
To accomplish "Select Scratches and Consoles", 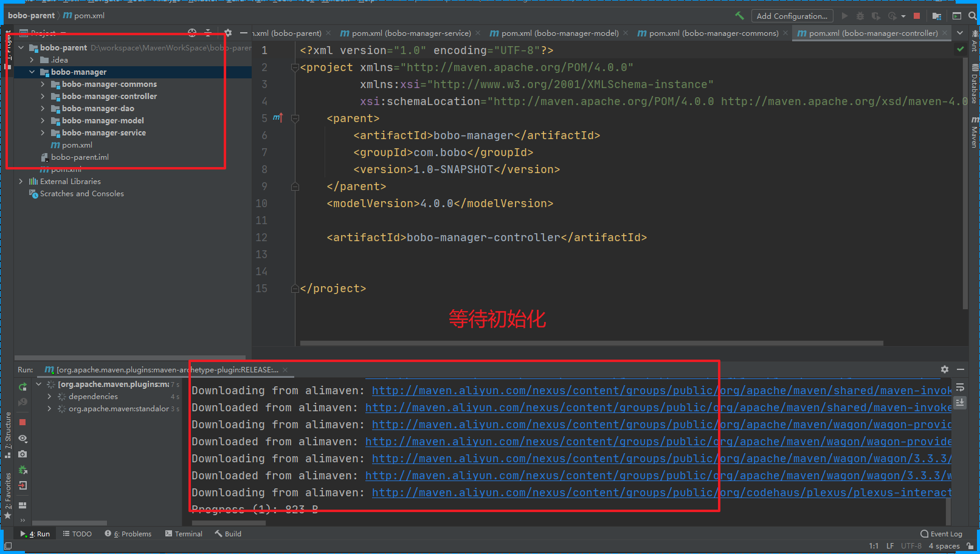I will [x=77, y=193].
